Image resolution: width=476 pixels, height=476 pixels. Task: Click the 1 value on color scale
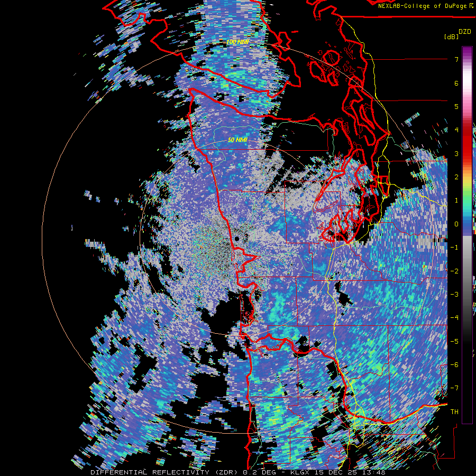pyautogui.click(x=456, y=200)
